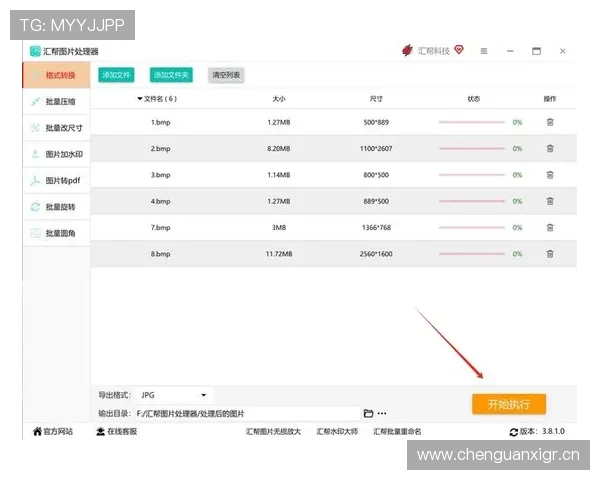Click the 汇帮科技 brand logo

[x=407, y=50]
